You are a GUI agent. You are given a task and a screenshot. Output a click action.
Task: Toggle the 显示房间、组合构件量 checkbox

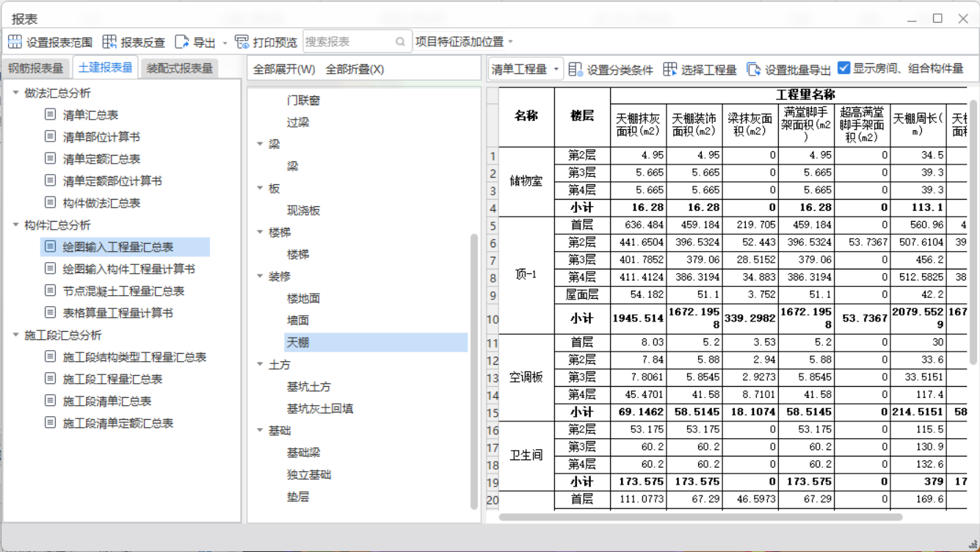pyautogui.click(x=844, y=68)
